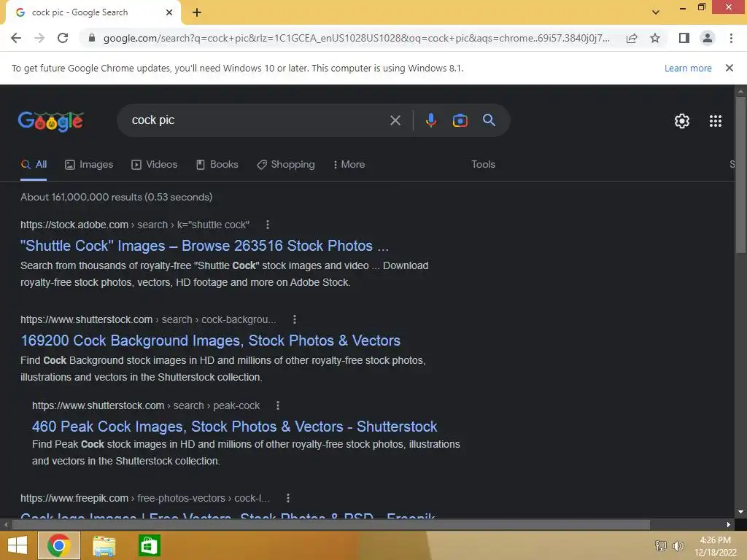Open the Google apps grid
Screen dimensions: 747x560
[x=715, y=121]
